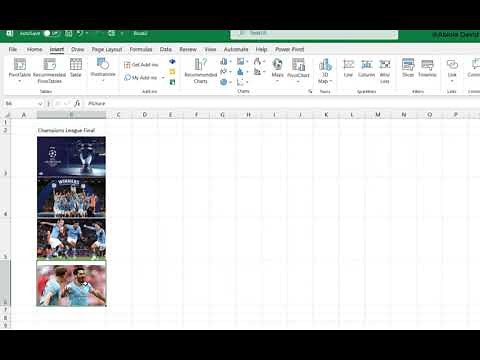Expand the My Add-ins dropdown arrow
This screenshot has height=360, width=480.
tap(163, 78)
